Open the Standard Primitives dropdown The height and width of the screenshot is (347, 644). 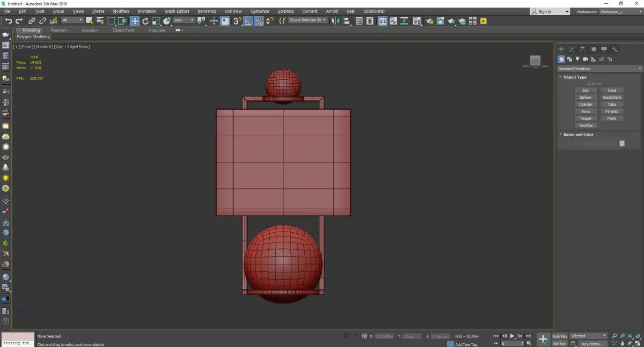[599, 69]
